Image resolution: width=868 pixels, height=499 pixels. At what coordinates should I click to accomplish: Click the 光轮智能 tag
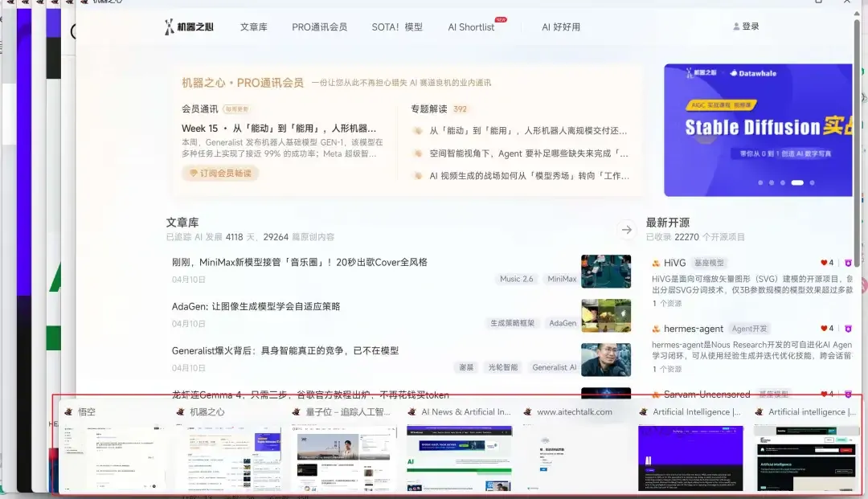coord(502,367)
